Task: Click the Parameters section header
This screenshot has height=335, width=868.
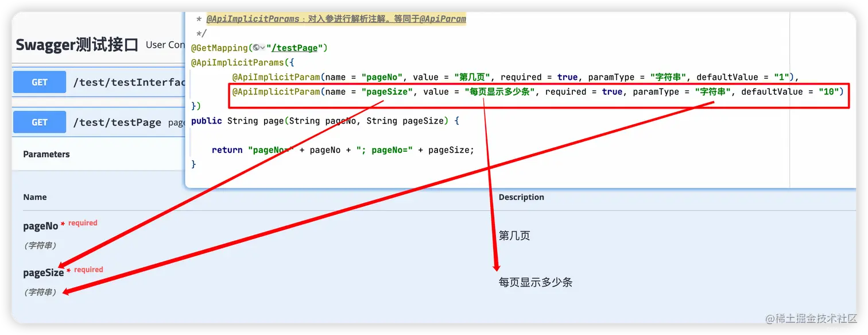Action: tap(46, 154)
